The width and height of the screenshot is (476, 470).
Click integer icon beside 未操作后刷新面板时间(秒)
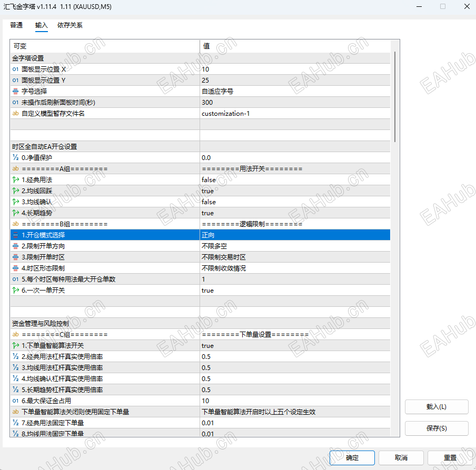click(15, 103)
